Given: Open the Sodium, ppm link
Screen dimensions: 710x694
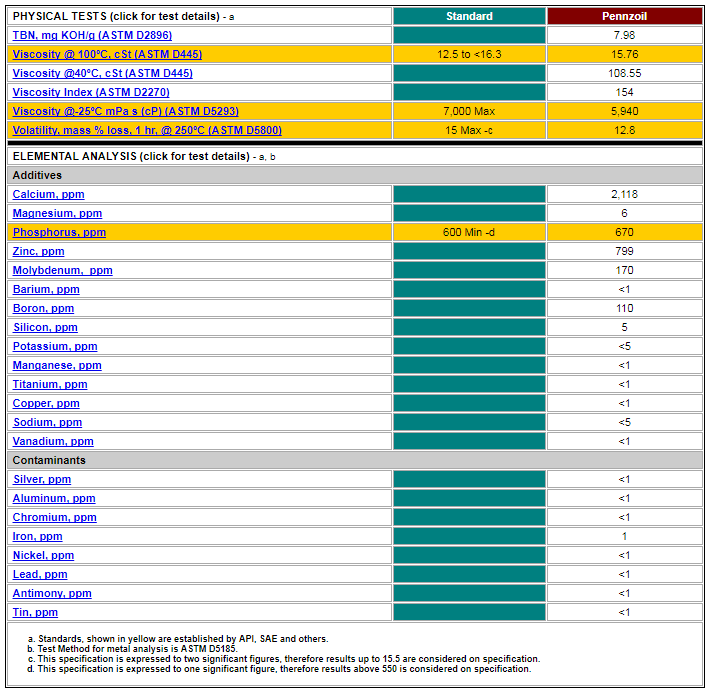Looking at the screenshot, I should click(x=47, y=422).
